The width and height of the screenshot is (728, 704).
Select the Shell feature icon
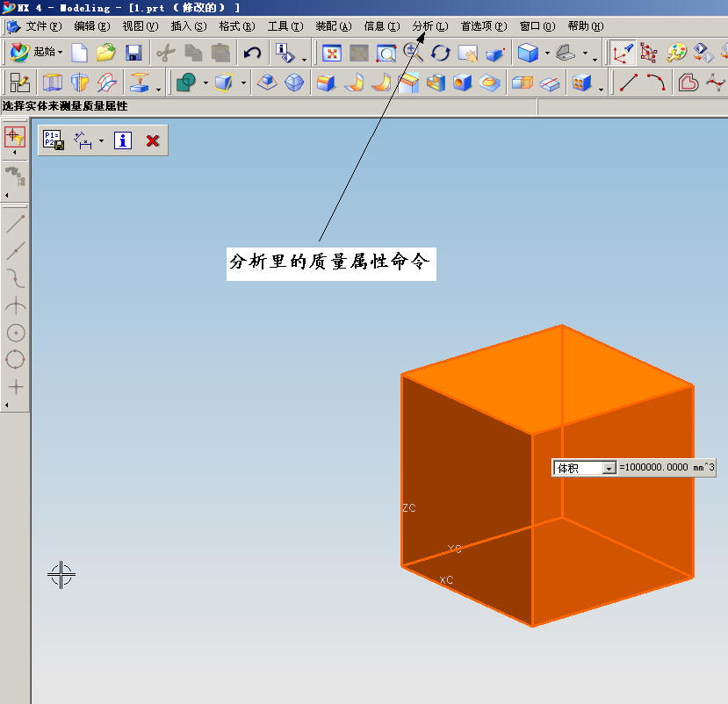[436, 83]
